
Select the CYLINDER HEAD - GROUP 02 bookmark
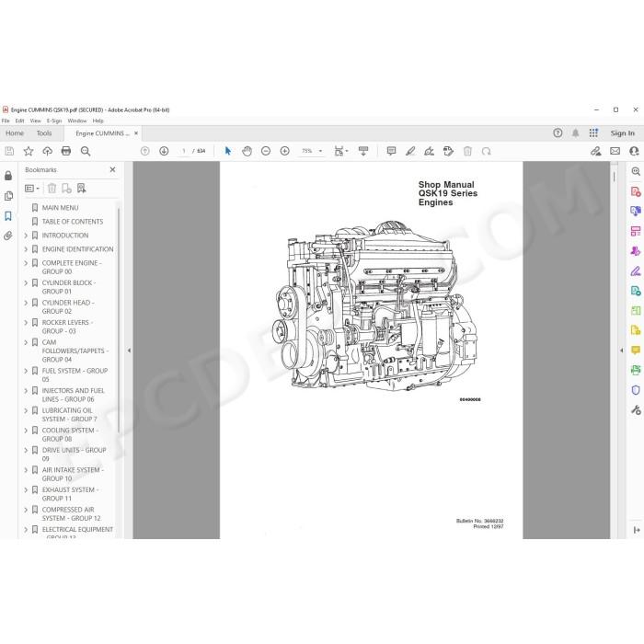(68, 306)
